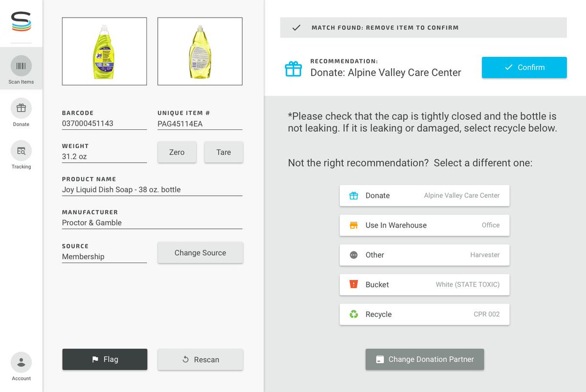The height and width of the screenshot is (392, 586).
Task: Select back view product thumbnail
Action: 200,51
